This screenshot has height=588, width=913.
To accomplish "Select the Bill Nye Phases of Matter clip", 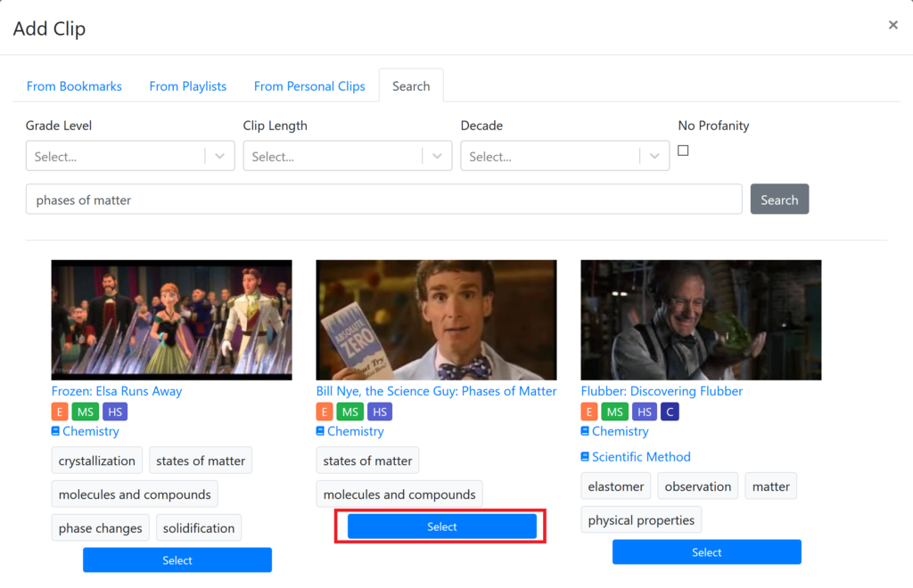I will pos(441,527).
